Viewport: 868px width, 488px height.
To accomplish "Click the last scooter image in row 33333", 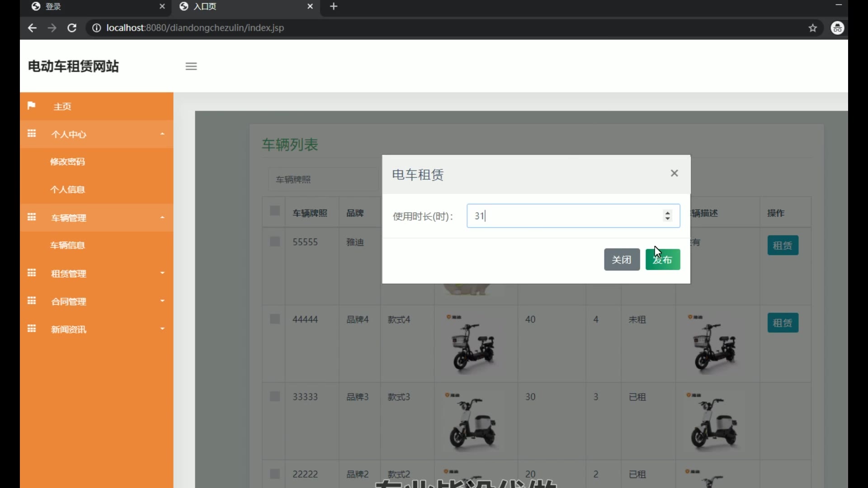I will tap(714, 421).
